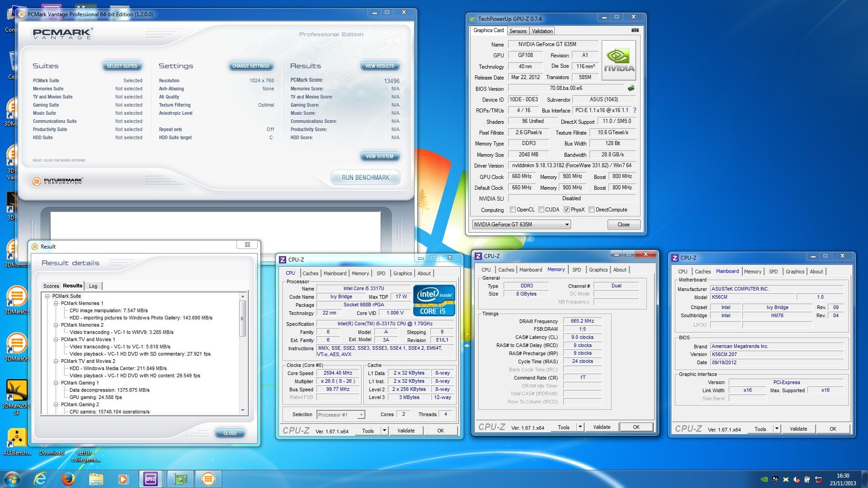Viewport: 868px width, 488px height.
Task: Open the ALLBench desktop shortcut
Action: (x=16, y=441)
